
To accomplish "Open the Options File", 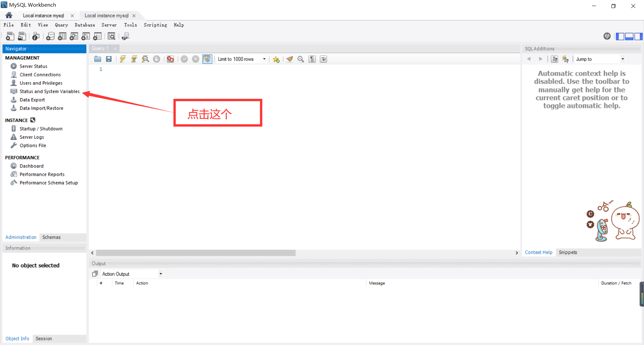I will [x=33, y=145].
